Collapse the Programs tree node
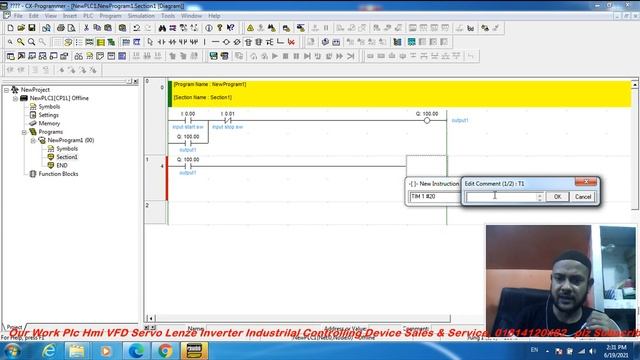 click(x=24, y=132)
